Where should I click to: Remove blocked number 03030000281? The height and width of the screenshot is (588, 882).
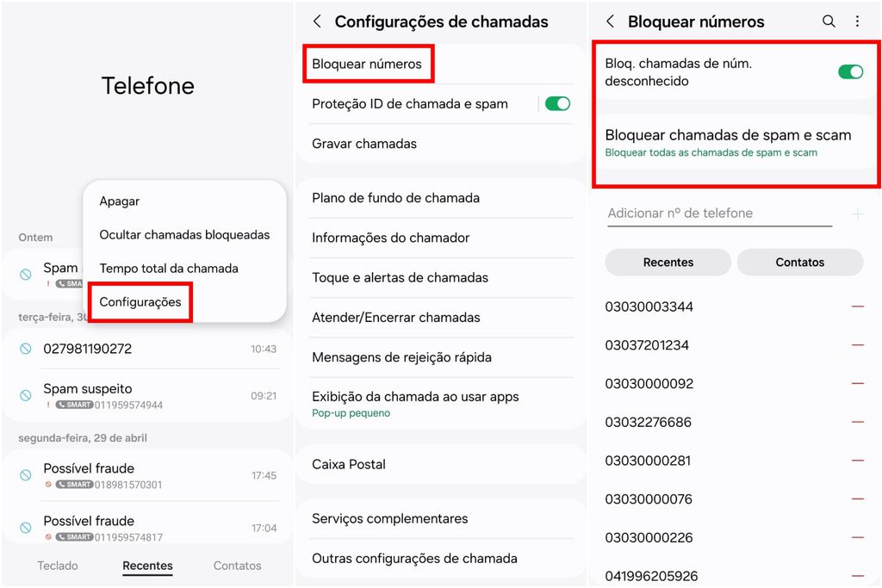coord(857,461)
